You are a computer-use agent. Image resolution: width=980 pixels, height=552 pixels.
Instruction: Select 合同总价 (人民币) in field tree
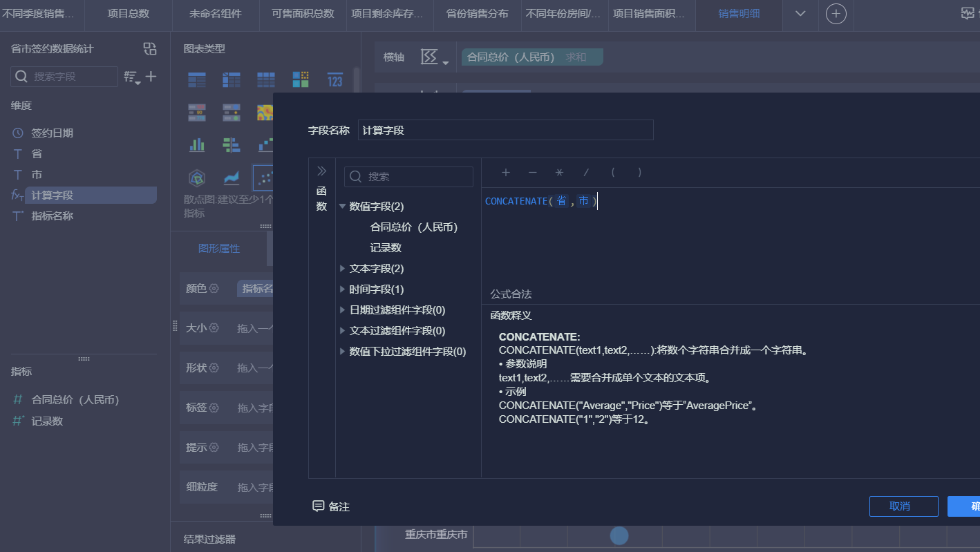[x=414, y=227]
